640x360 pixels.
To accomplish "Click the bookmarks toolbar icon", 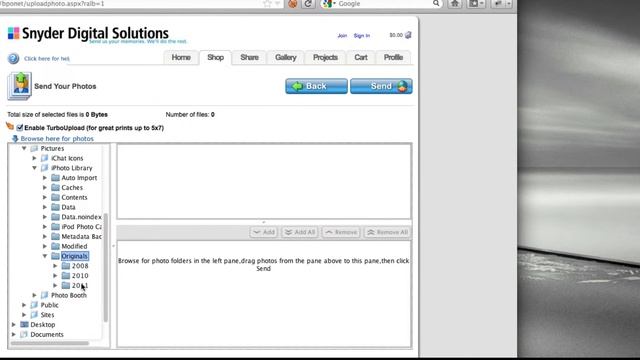I will pyautogui.click(x=476, y=4).
